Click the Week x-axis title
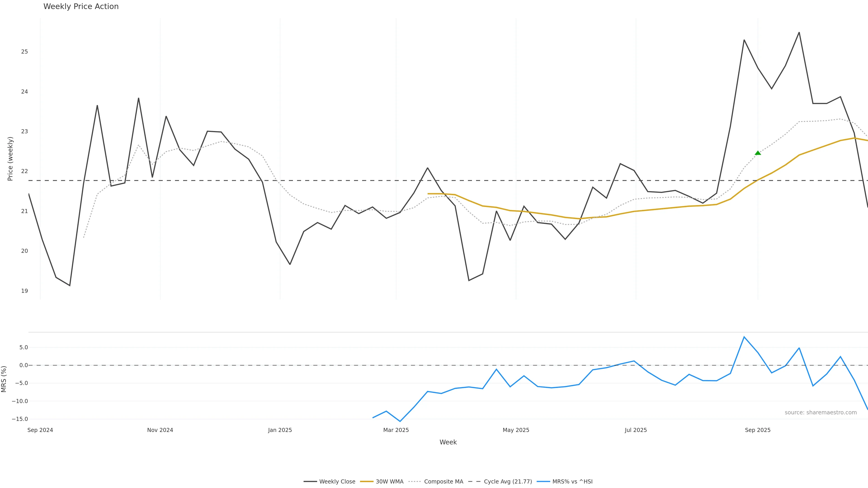Image resolution: width=868 pixels, height=488 pixels. pyautogui.click(x=448, y=442)
